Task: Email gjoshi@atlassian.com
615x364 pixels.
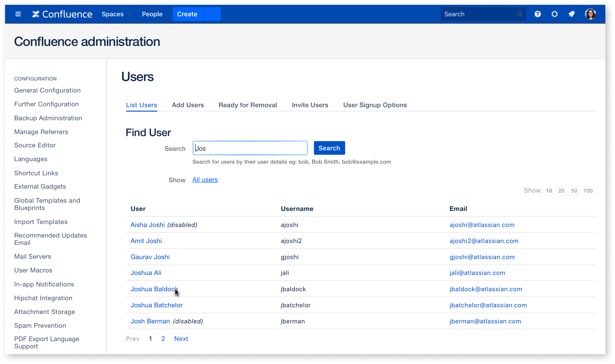Action: tap(482, 257)
